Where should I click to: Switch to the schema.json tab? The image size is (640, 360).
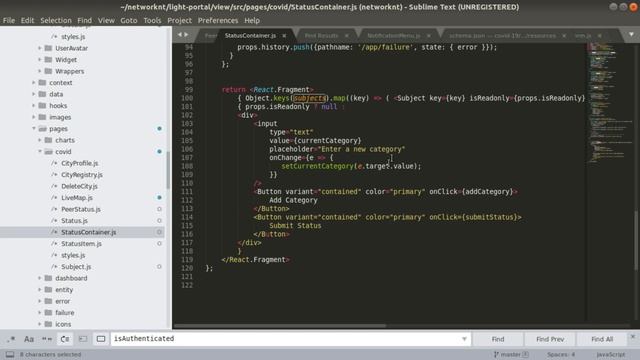[x=502, y=36]
